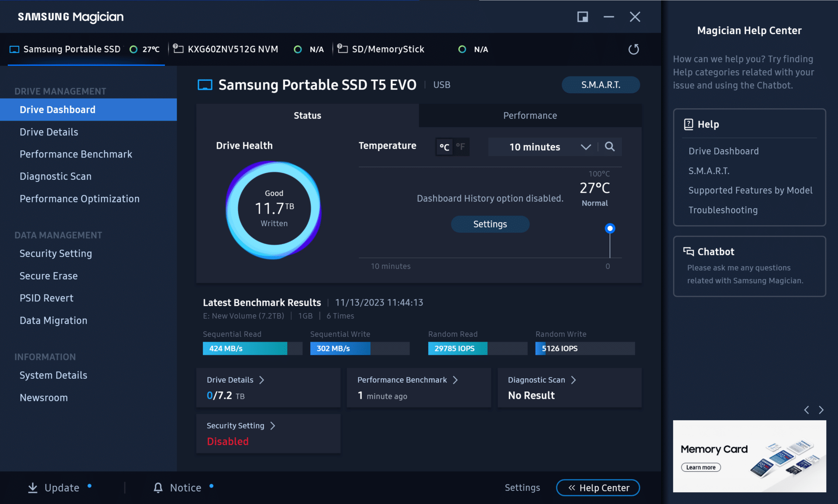Click Settings button under temperature graph
Image resolution: width=838 pixels, height=504 pixels.
[x=490, y=224]
